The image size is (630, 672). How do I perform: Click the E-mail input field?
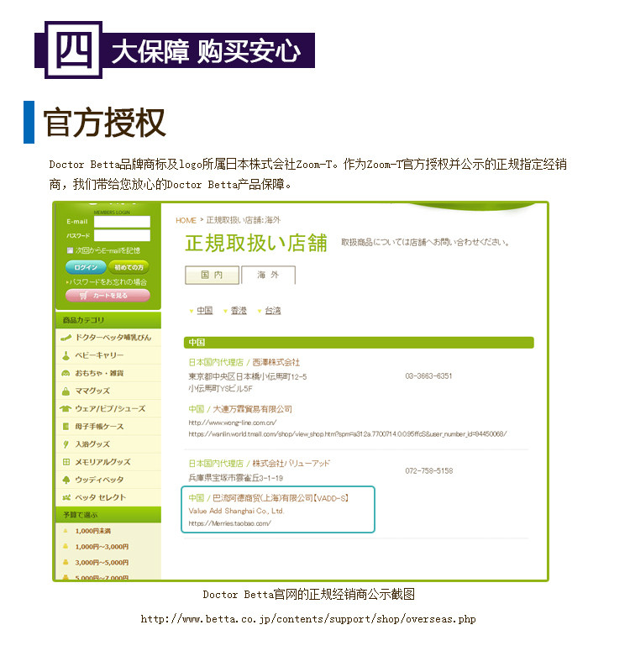[122, 222]
